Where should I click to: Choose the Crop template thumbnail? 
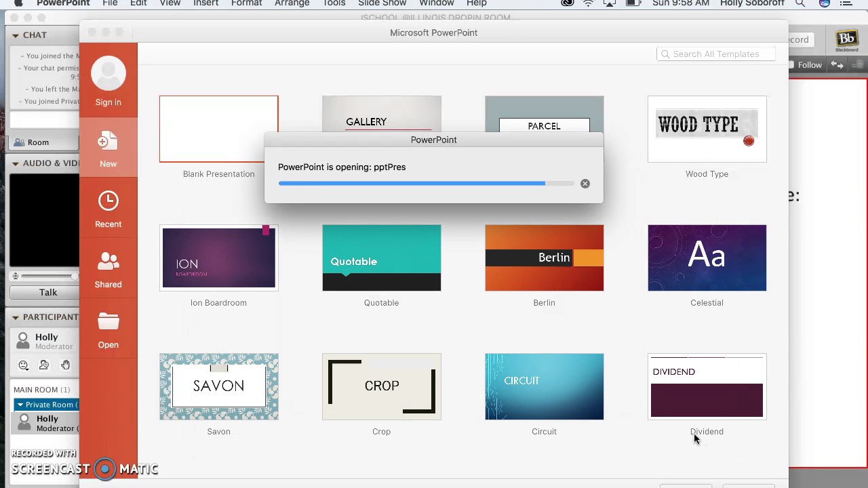[381, 386]
